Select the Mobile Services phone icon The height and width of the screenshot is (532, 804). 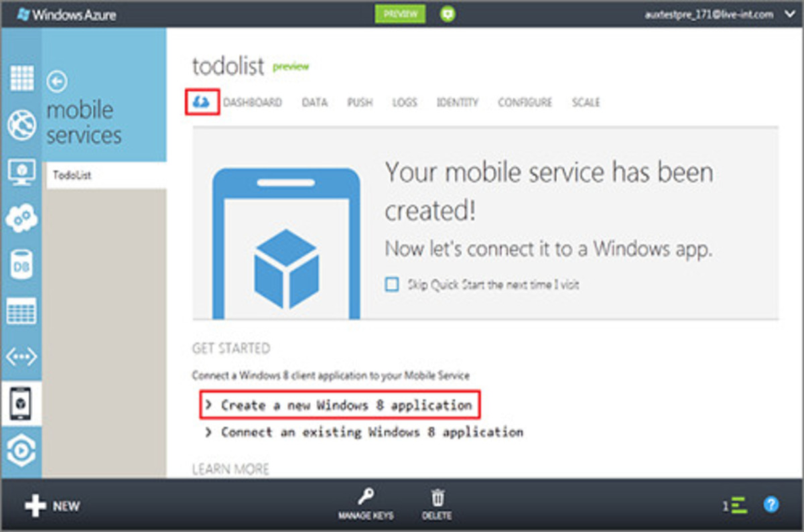coord(21,403)
